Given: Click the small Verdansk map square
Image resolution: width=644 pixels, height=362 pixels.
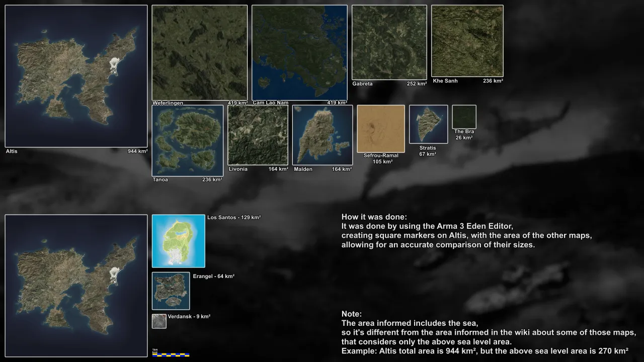Looking at the screenshot, I should [159, 320].
